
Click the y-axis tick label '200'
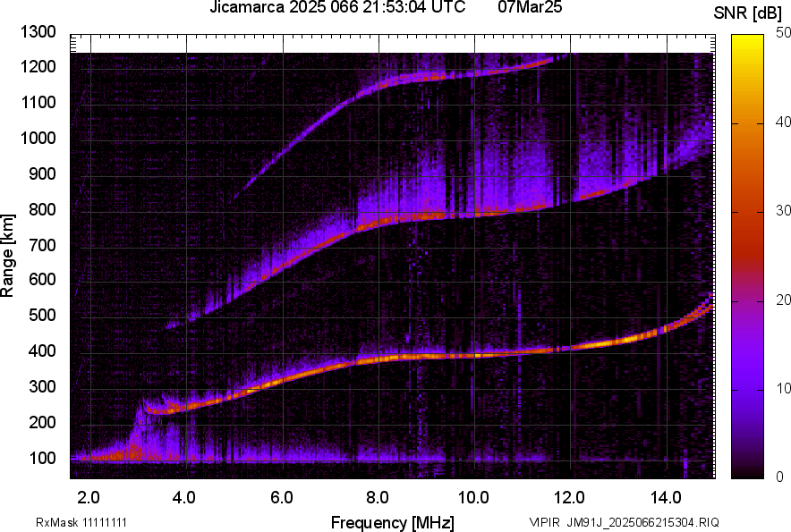click(x=42, y=422)
